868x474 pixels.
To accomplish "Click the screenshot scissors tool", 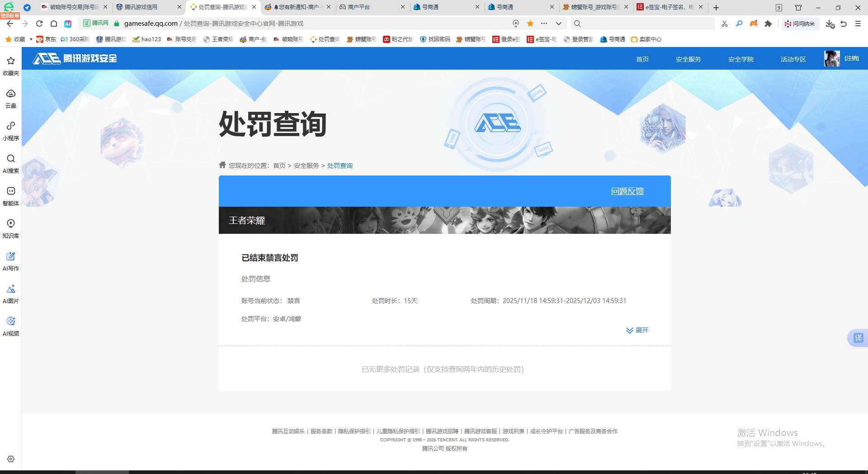I will [x=725, y=24].
